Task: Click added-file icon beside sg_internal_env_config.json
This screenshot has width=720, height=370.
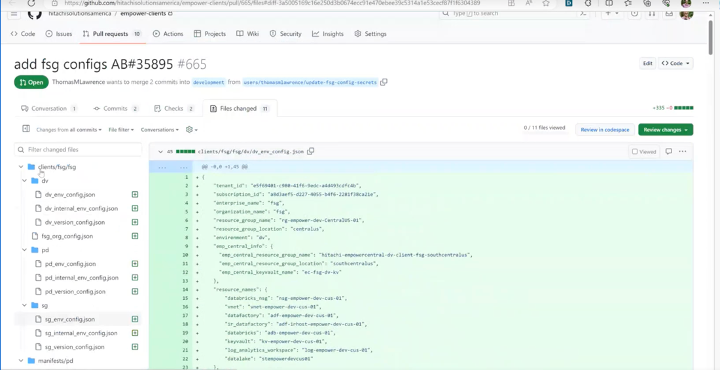Action: (x=135, y=333)
